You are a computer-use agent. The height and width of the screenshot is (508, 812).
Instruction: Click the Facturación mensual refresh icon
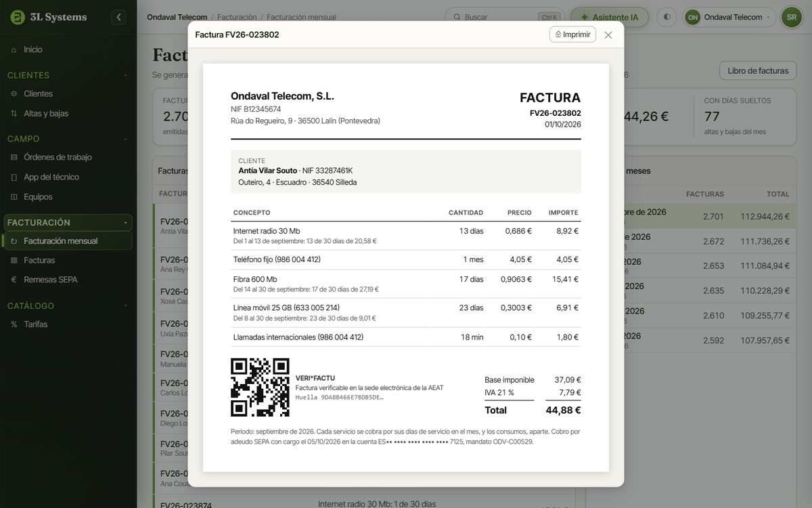[x=14, y=240]
